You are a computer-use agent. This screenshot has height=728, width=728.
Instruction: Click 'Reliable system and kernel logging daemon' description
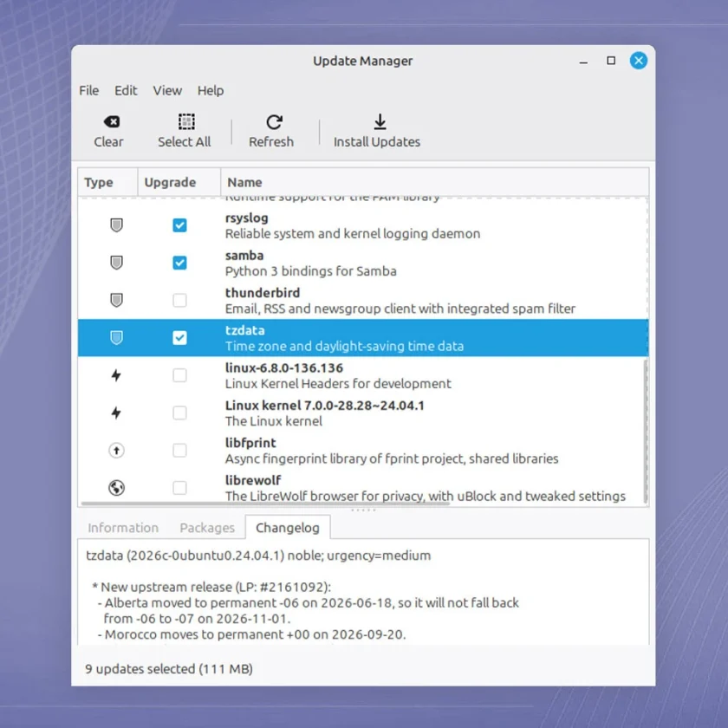[x=353, y=233]
